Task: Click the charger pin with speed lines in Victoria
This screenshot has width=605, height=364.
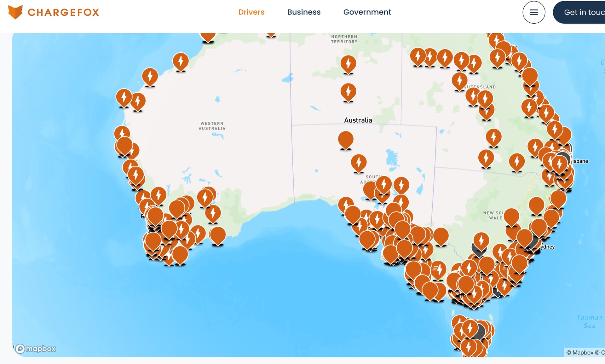Action: (x=438, y=269)
